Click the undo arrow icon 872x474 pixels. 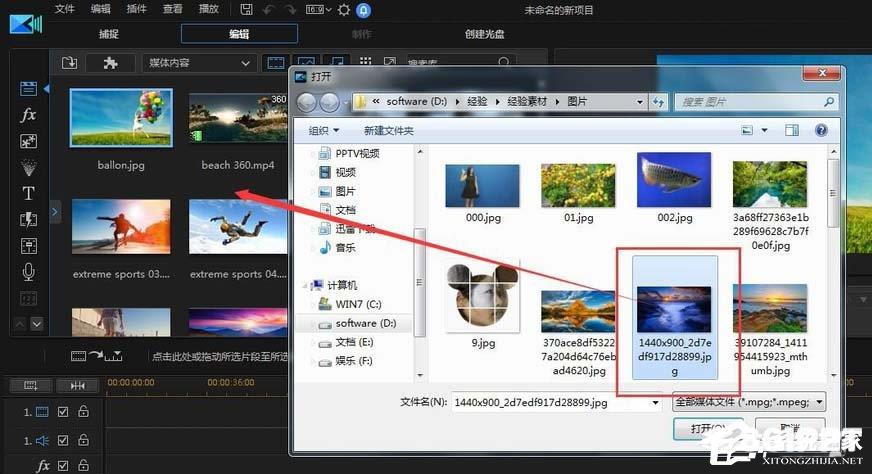(x=269, y=9)
